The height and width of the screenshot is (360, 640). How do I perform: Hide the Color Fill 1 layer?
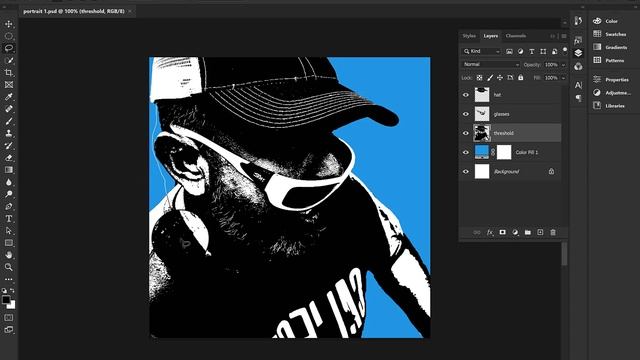click(466, 152)
